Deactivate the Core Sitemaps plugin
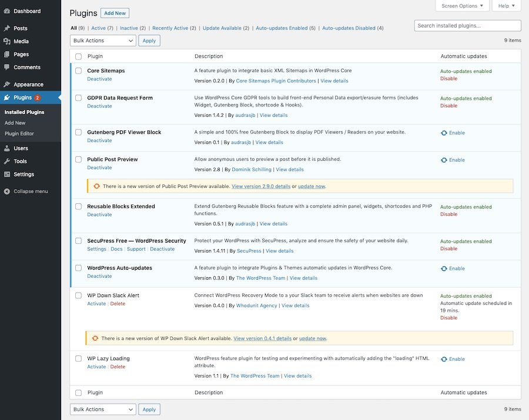Viewport: 529px width, 420px height. [x=99, y=79]
